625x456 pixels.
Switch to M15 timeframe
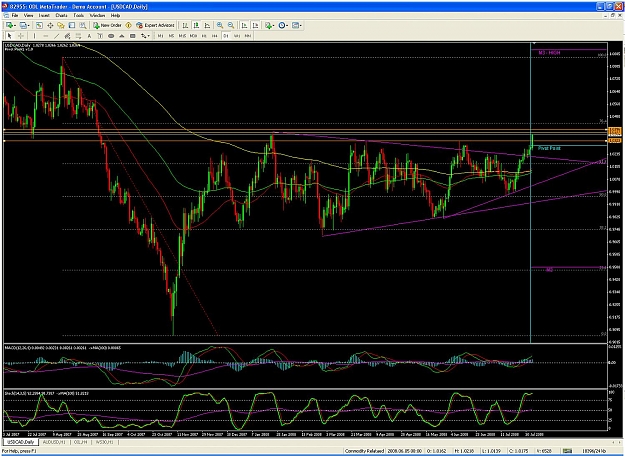pyautogui.click(x=182, y=36)
